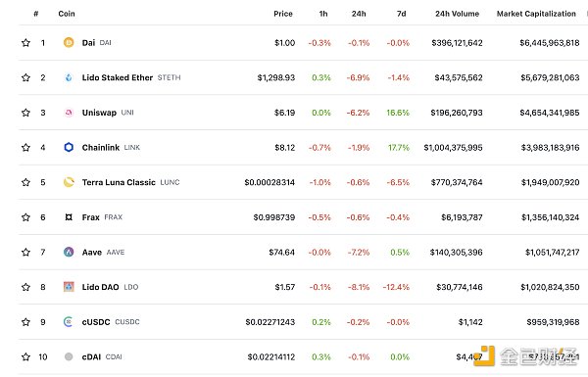Sort table by Price column header
Image resolution: width=588 pixels, height=377 pixels.
coord(283,14)
